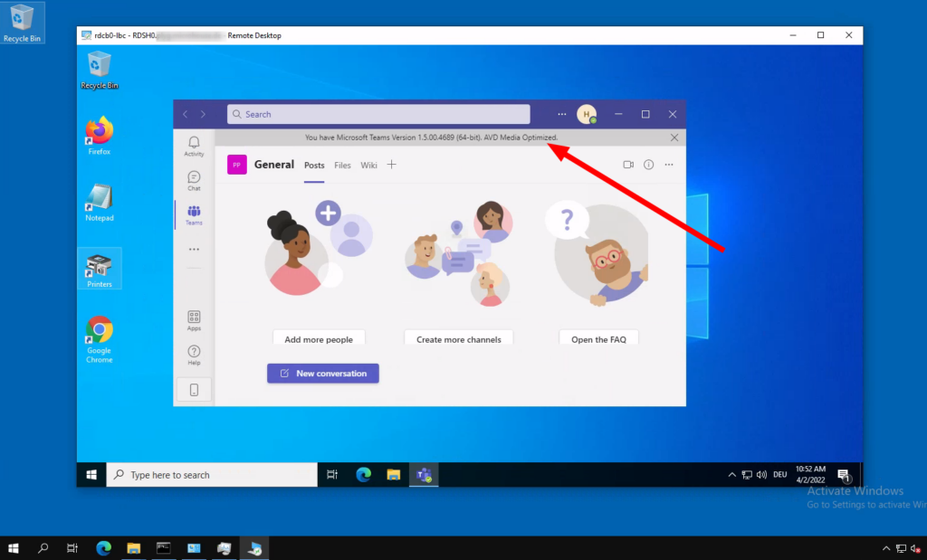Viewport: 927px width, 560px height.
Task: Open remote clock showing 10:52 AM
Action: [810, 475]
